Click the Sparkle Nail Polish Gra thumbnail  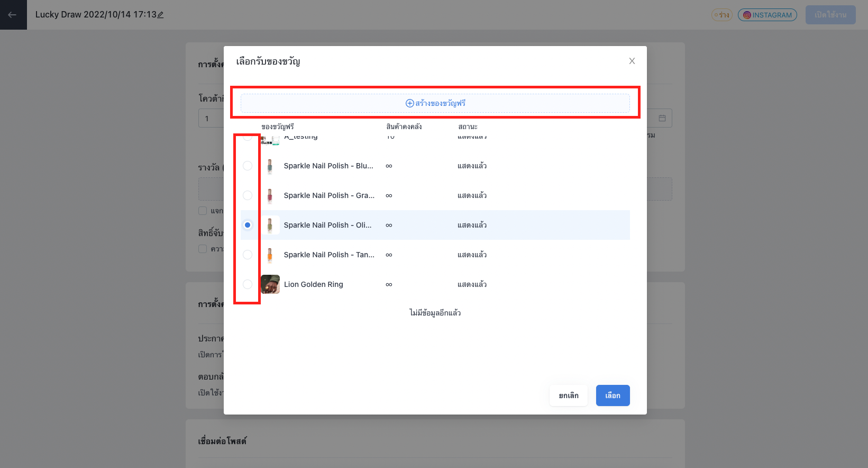(x=270, y=195)
